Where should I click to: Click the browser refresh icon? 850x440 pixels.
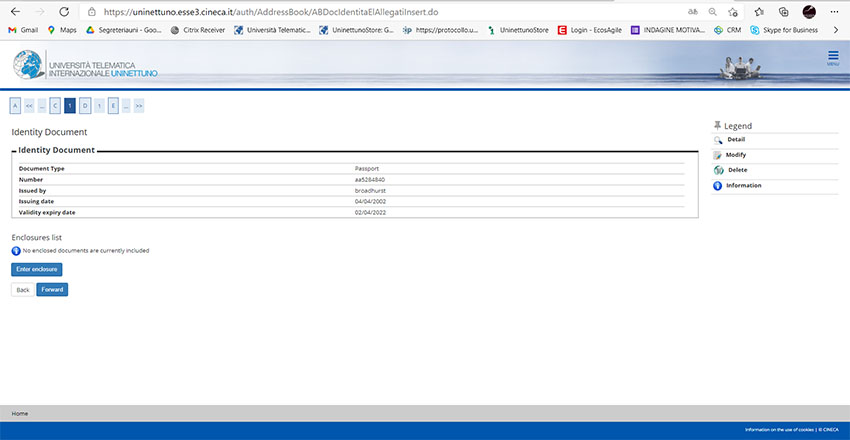[x=64, y=11]
